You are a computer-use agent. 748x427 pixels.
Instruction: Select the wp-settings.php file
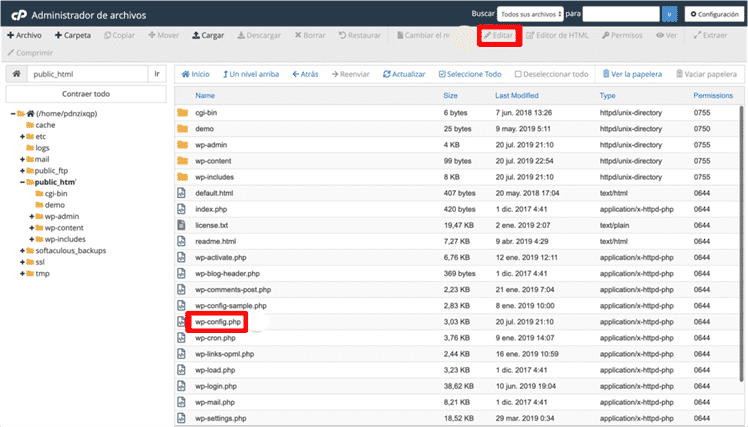pos(221,418)
